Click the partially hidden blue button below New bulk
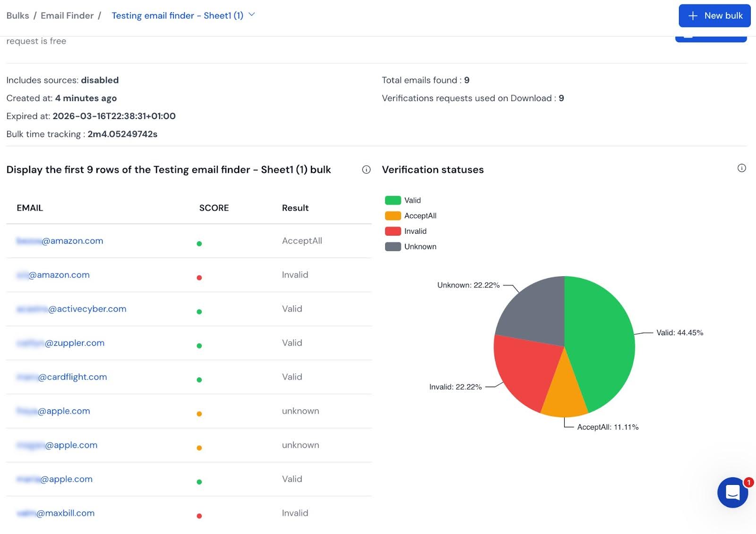This screenshot has width=756, height=534. (711, 39)
